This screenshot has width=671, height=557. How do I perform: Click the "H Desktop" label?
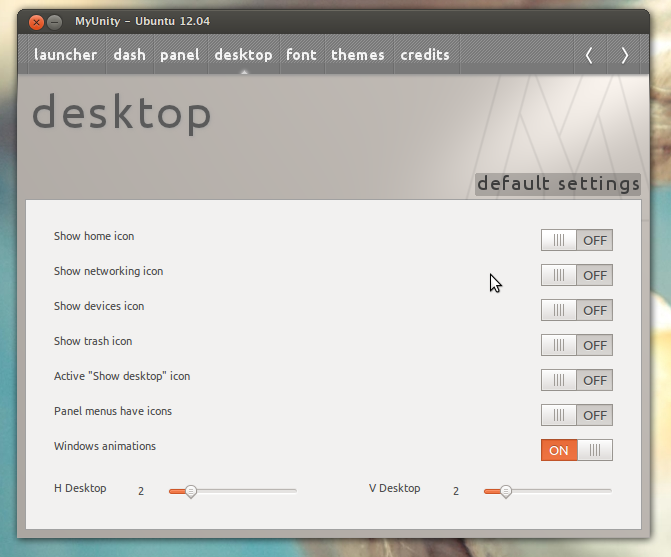80,488
